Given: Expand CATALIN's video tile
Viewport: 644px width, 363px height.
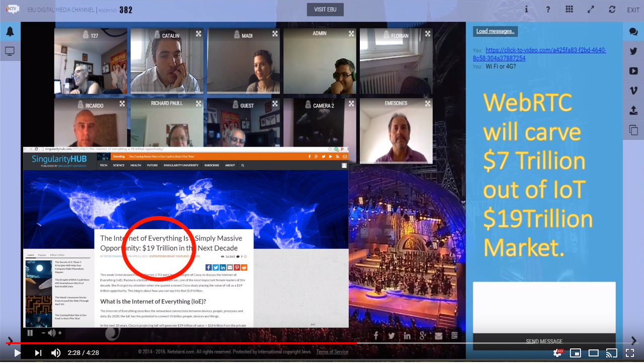Looking at the screenshot, I should pyautogui.click(x=199, y=34).
